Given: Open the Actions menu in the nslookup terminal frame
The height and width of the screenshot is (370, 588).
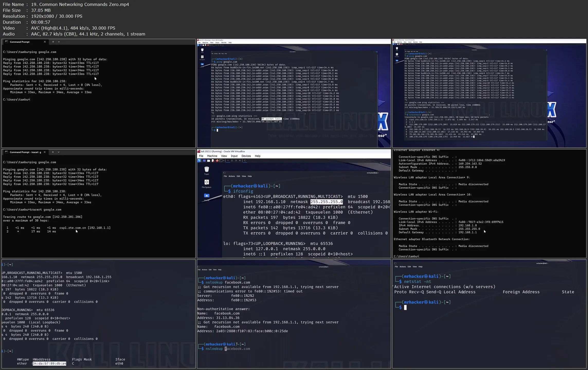Looking at the screenshot, I should [x=204, y=270].
